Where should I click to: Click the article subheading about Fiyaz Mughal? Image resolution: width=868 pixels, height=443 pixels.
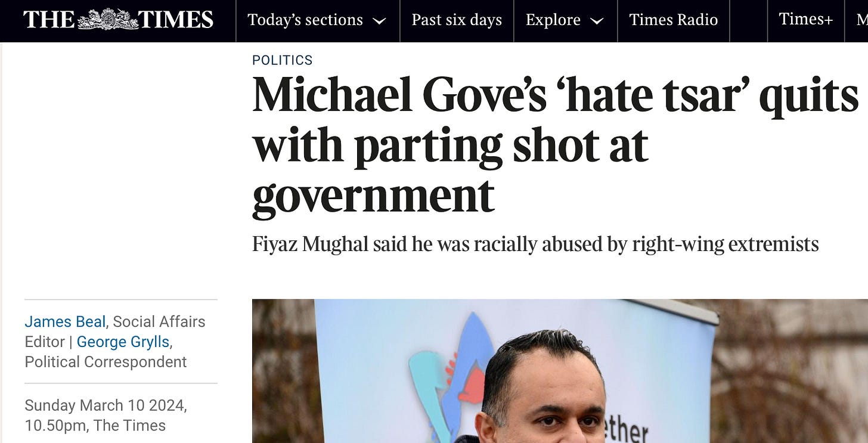pyautogui.click(x=535, y=244)
